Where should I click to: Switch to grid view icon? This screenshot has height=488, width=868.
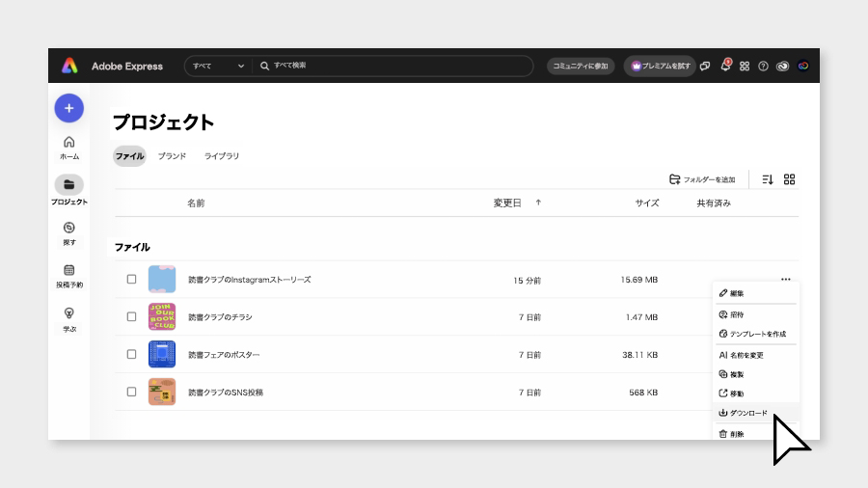(x=789, y=179)
